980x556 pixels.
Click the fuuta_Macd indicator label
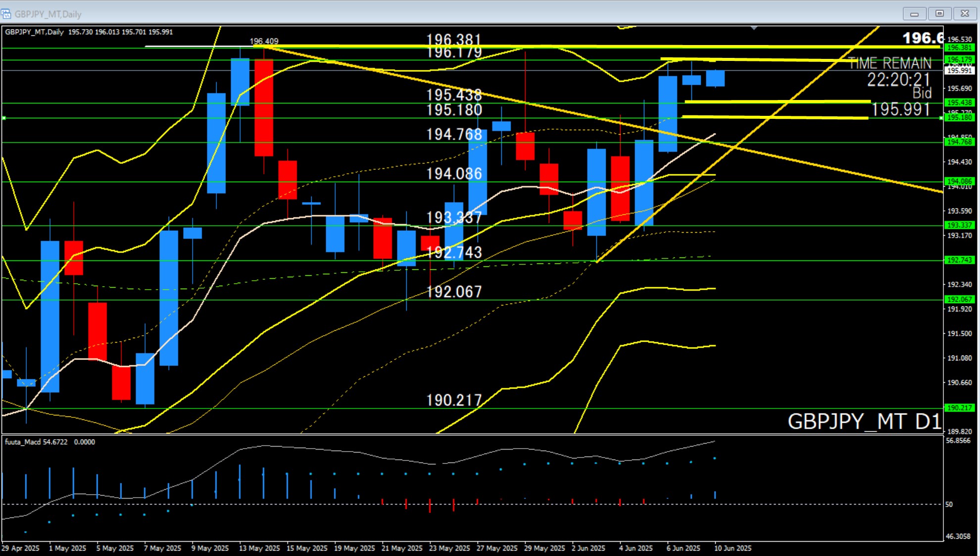coord(50,442)
